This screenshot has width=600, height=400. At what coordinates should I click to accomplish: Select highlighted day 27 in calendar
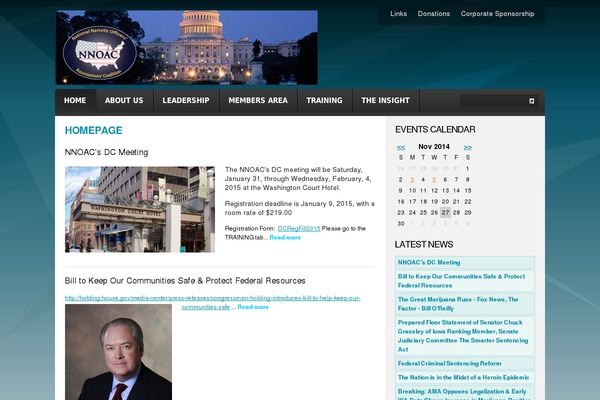pos(445,212)
